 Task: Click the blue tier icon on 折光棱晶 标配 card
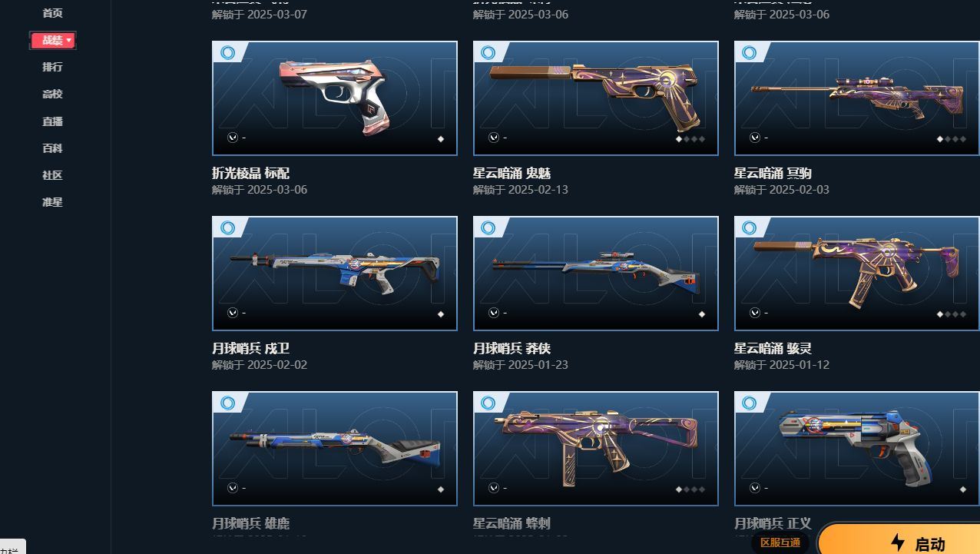tap(227, 53)
